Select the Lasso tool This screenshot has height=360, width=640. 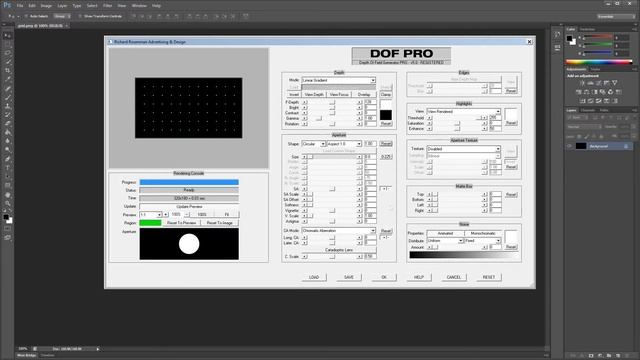click(8, 53)
